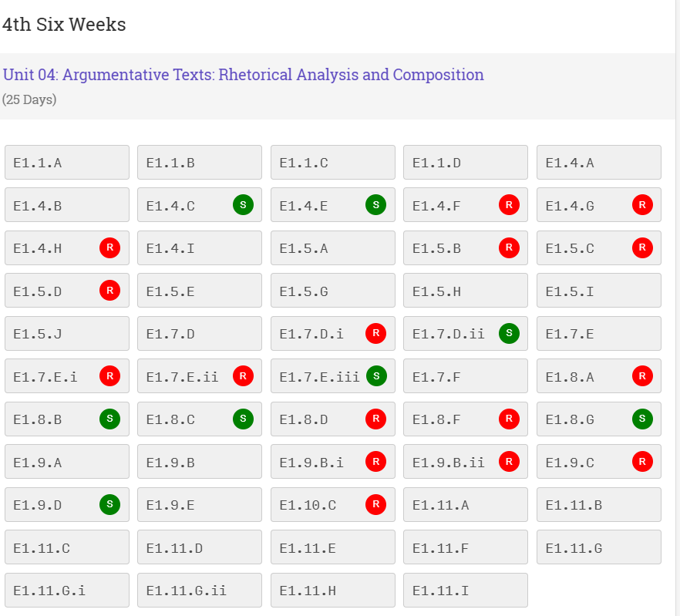This screenshot has height=616, width=680.
Task: Open the E1.11.G.ii standard
Action: pyautogui.click(x=200, y=591)
